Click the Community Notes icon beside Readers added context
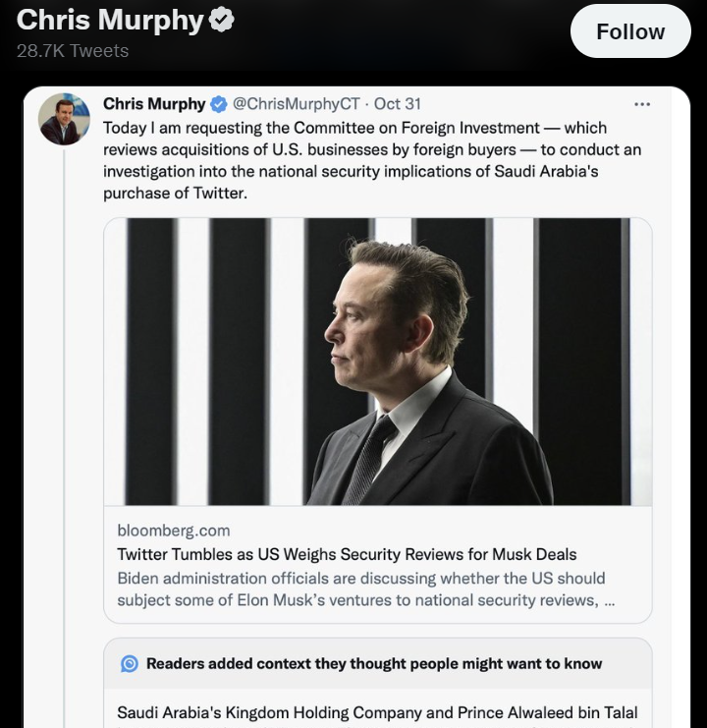The width and height of the screenshot is (707, 728). click(x=130, y=664)
